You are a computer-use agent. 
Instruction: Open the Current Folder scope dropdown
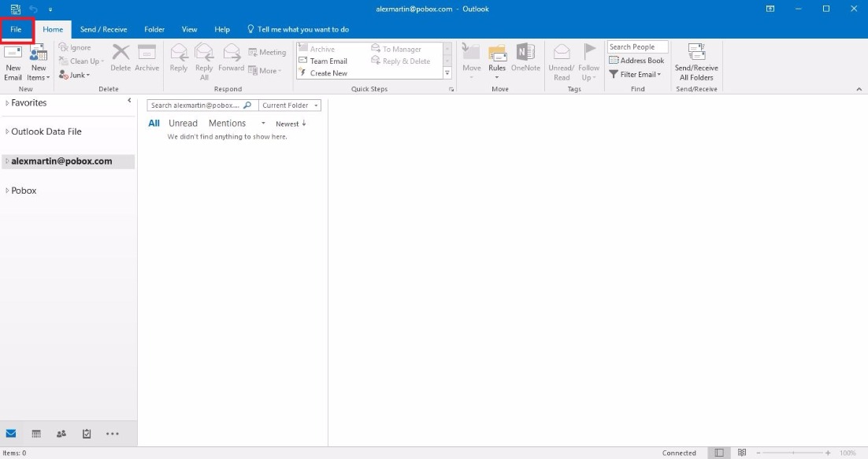click(290, 105)
